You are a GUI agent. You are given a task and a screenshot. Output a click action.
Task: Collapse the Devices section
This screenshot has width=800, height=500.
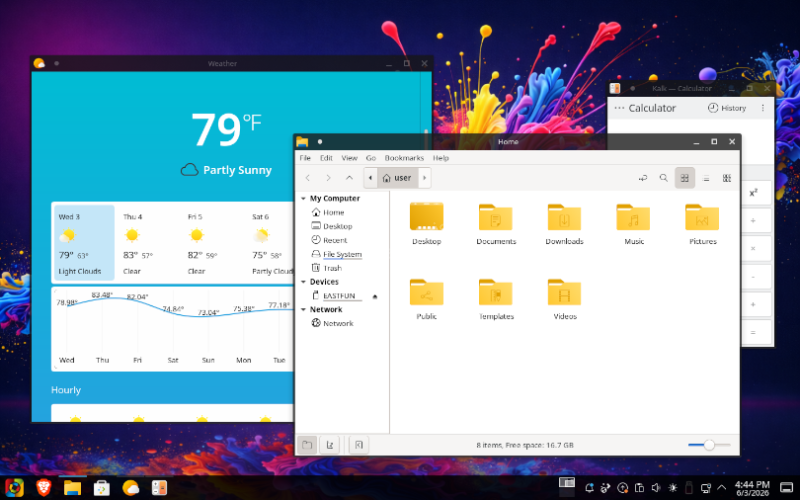coord(303,282)
